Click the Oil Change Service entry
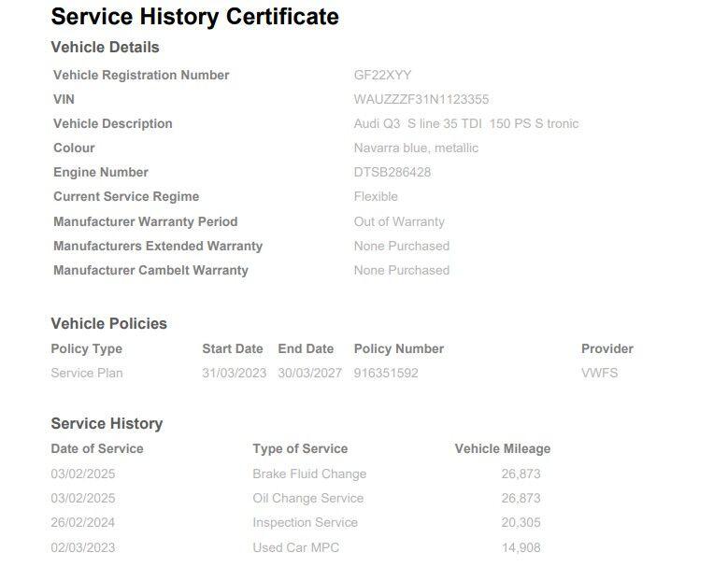This screenshot has height=566, width=728. (307, 498)
